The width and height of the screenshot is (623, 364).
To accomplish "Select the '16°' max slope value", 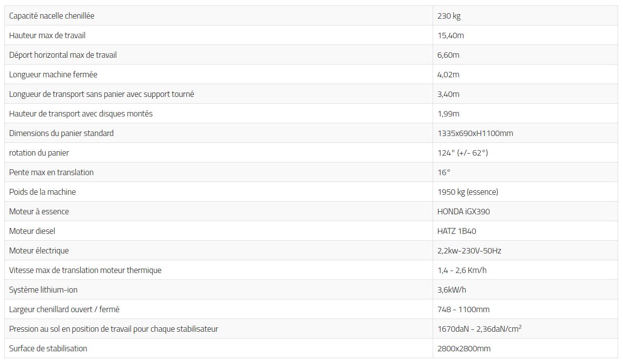I will [443, 172].
